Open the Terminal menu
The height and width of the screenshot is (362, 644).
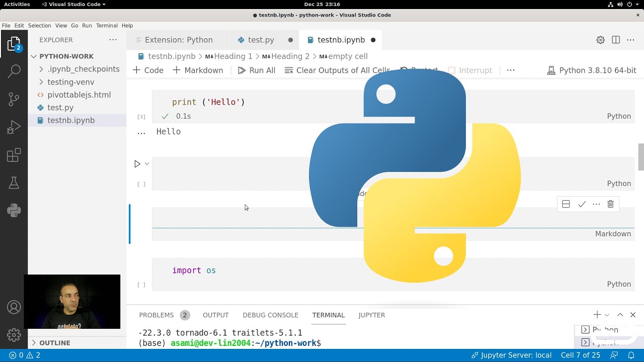[107, 26]
